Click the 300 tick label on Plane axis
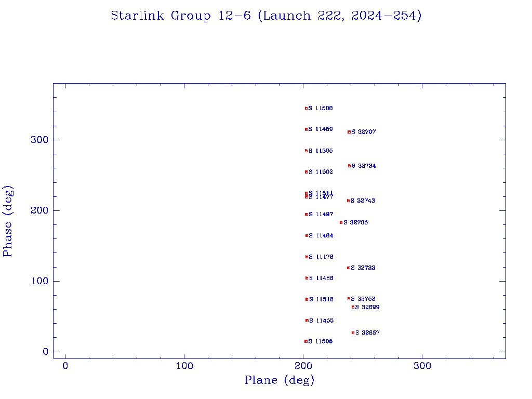This screenshot has width=532, height=399. tap(422, 366)
